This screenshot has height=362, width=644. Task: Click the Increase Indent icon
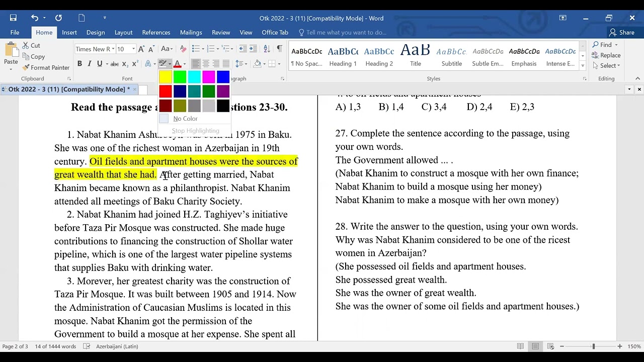pos(253,49)
